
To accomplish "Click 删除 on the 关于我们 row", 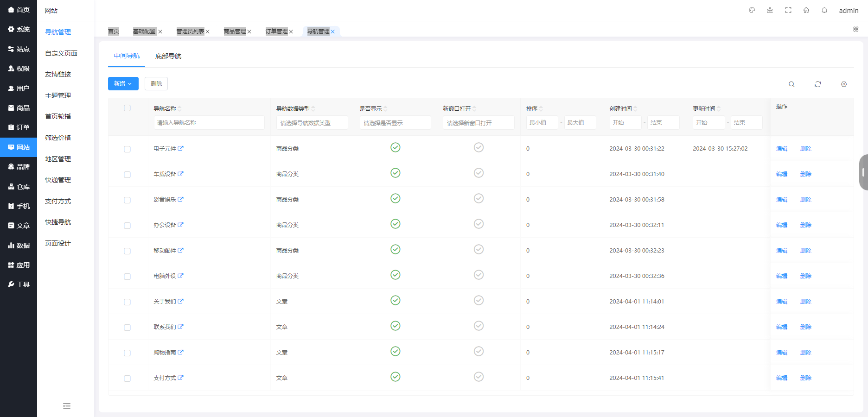I will pos(805,301).
